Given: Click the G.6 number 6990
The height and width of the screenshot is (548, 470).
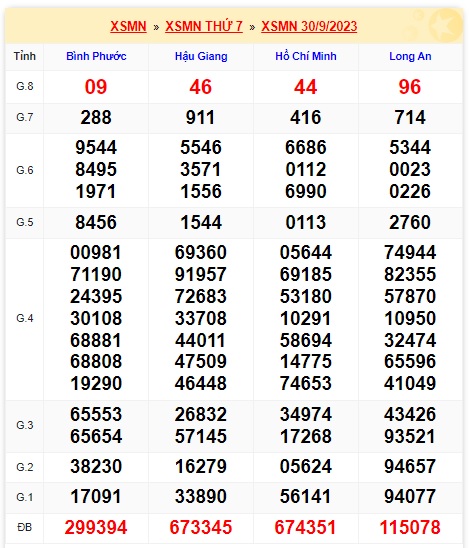Looking at the screenshot, I should tap(306, 192).
